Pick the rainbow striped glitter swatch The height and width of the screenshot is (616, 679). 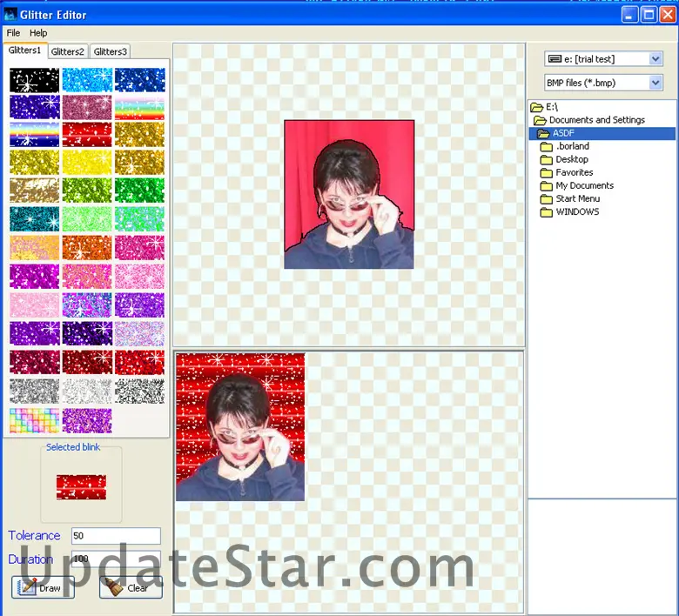click(139, 107)
